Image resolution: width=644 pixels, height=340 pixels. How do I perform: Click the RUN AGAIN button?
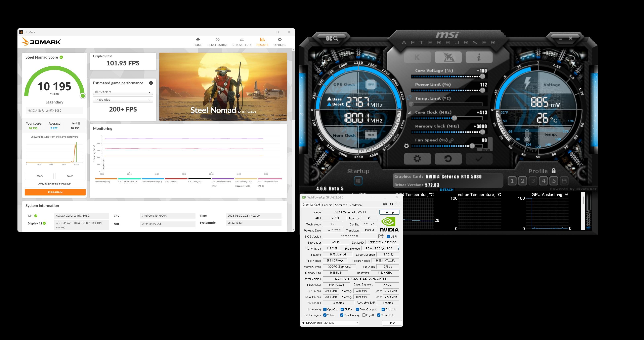pyautogui.click(x=55, y=192)
